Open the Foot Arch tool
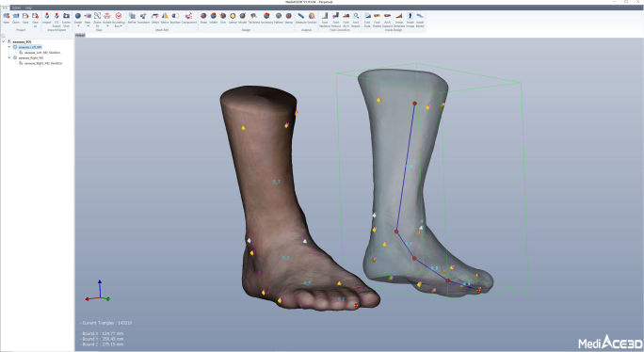644x352 pixels. (346, 20)
